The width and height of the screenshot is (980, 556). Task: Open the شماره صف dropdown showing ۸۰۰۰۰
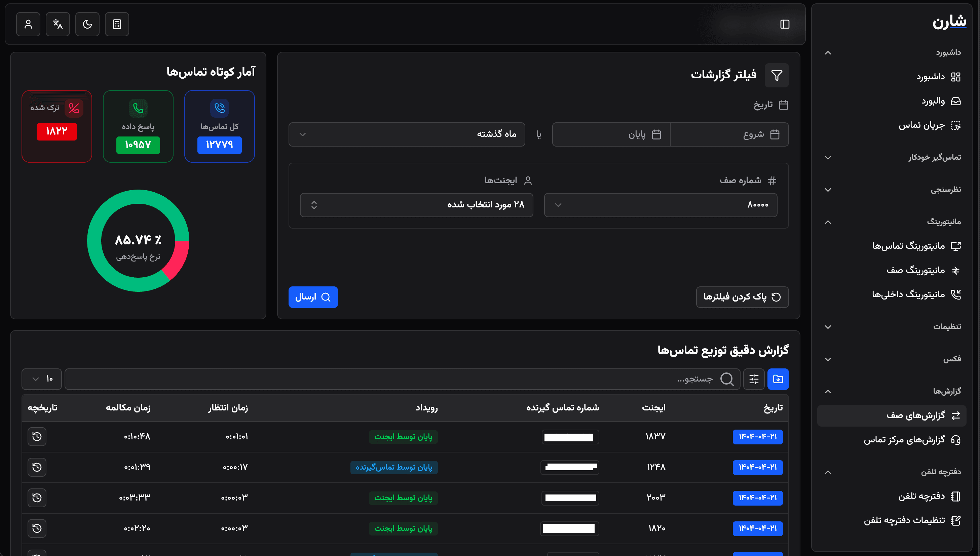661,205
